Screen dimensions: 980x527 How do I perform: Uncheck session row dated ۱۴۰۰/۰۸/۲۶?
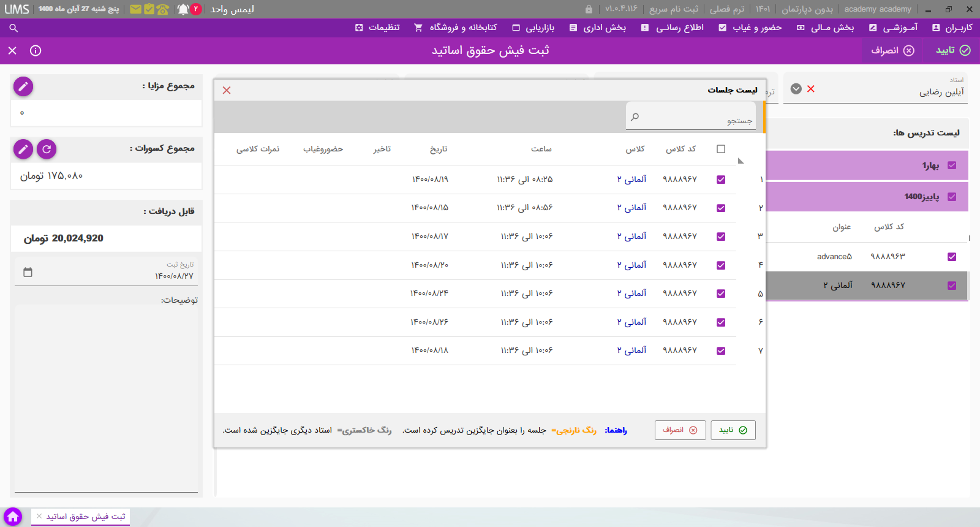point(721,322)
